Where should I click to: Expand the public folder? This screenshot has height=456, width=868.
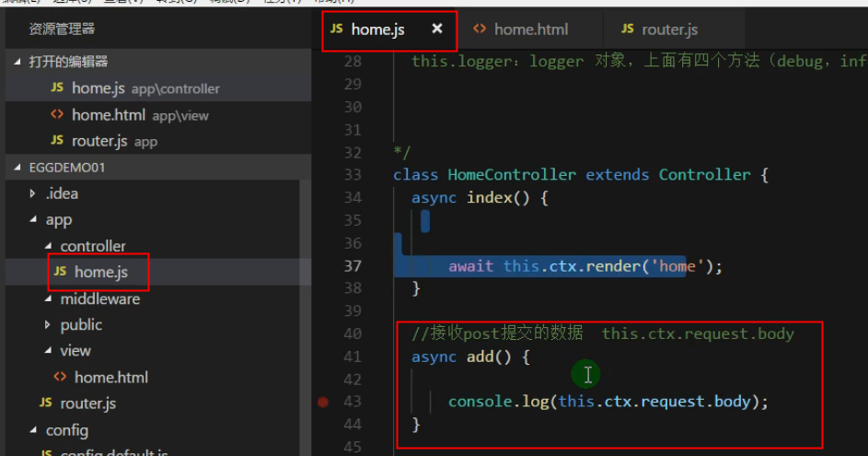click(48, 324)
